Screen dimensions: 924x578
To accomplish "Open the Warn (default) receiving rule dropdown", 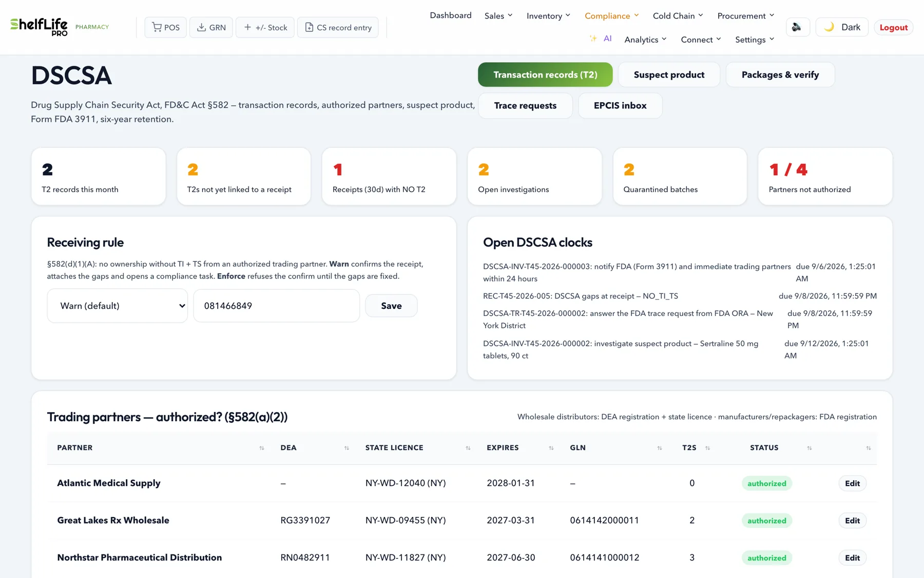I will [118, 306].
